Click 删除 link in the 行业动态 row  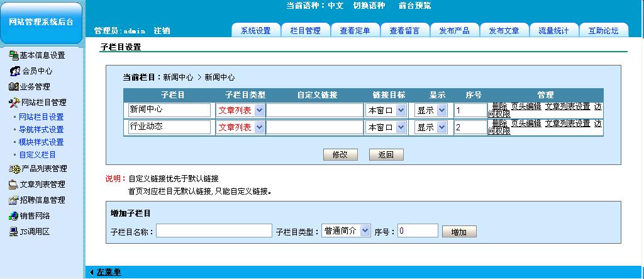(499, 123)
